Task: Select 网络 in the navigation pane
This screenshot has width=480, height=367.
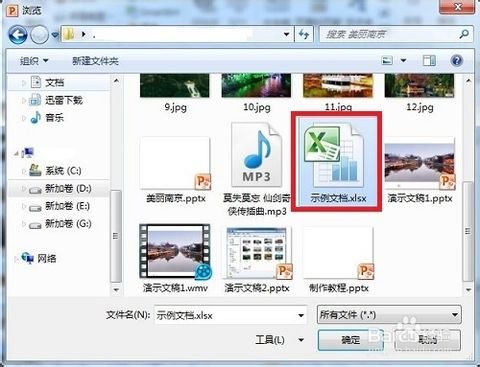Action: pyautogui.click(x=47, y=258)
